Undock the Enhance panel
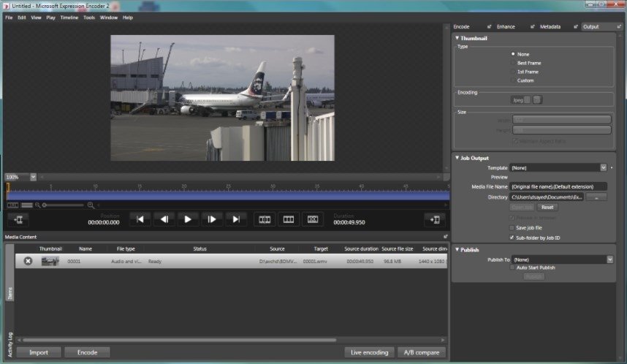Image resolution: width=627 pixels, height=364 pixels. [x=532, y=27]
